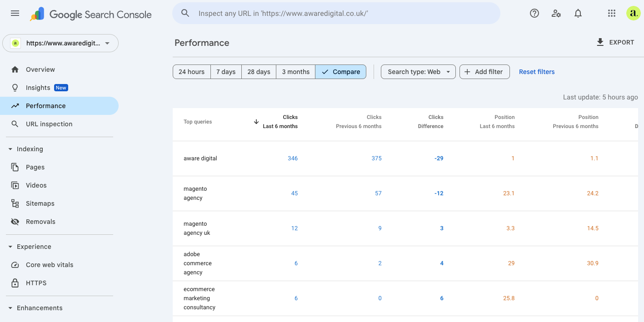Open the Google apps grid

pos(612,13)
